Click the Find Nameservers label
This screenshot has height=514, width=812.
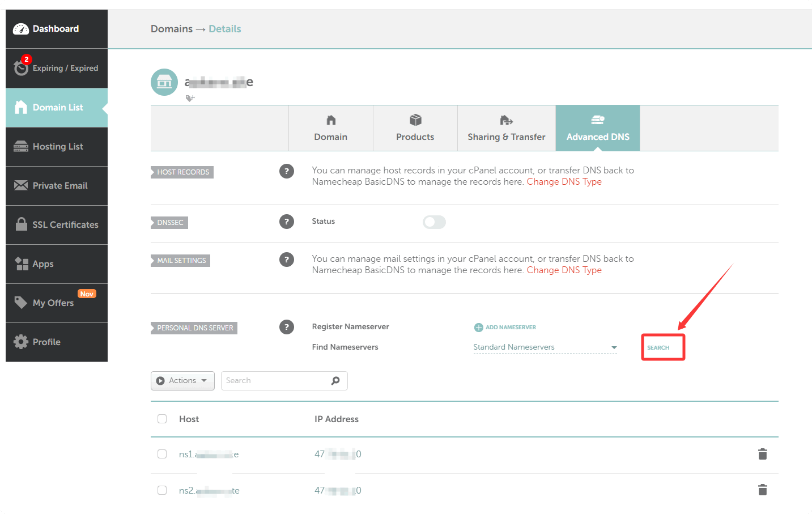(x=345, y=347)
